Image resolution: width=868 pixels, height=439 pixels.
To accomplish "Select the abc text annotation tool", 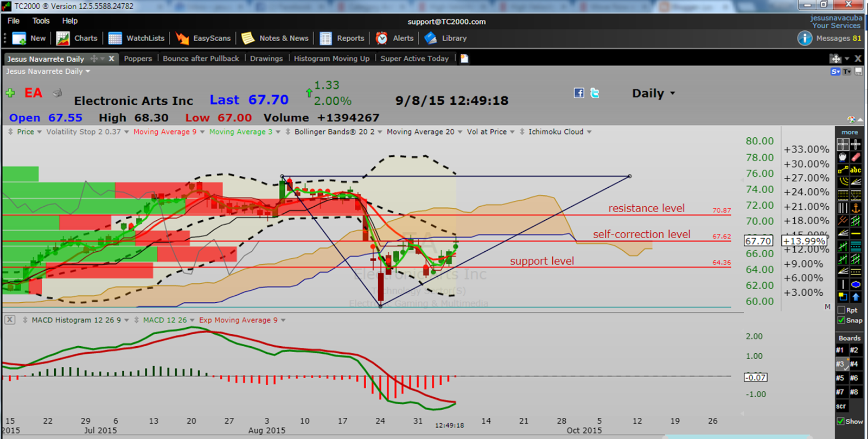I will [x=856, y=170].
